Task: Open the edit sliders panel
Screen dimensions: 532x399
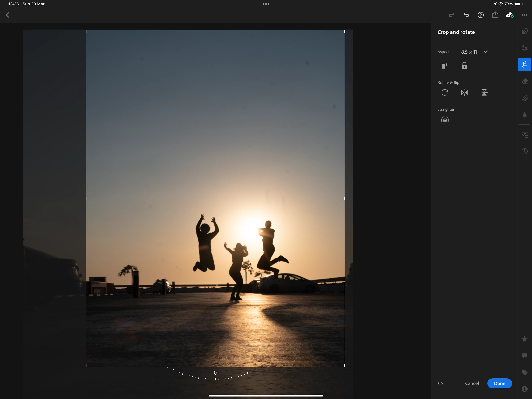Action: tap(525, 48)
